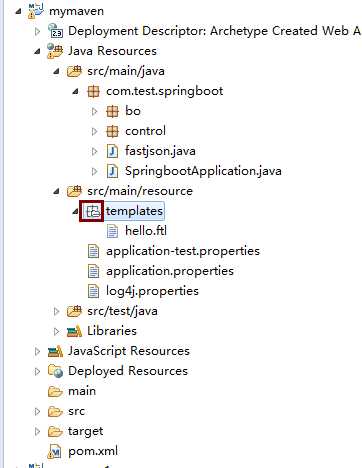Expand the bo package

(95, 111)
